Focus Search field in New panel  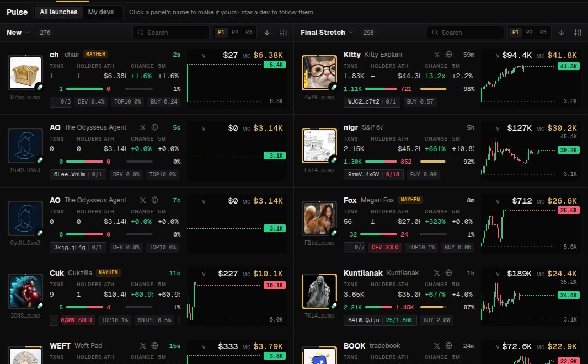point(170,33)
